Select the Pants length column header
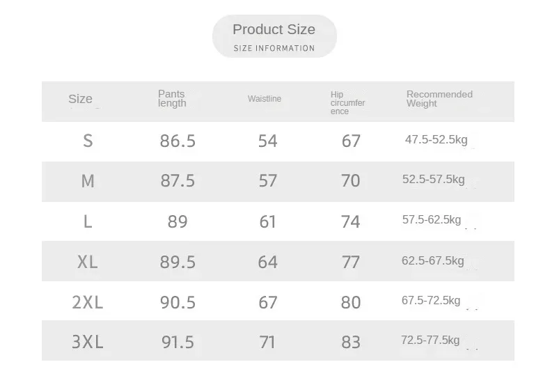 pyautogui.click(x=172, y=99)
